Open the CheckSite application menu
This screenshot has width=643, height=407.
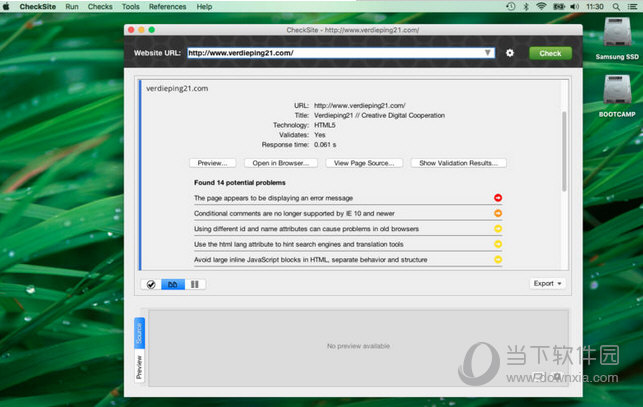coord(38,7)
